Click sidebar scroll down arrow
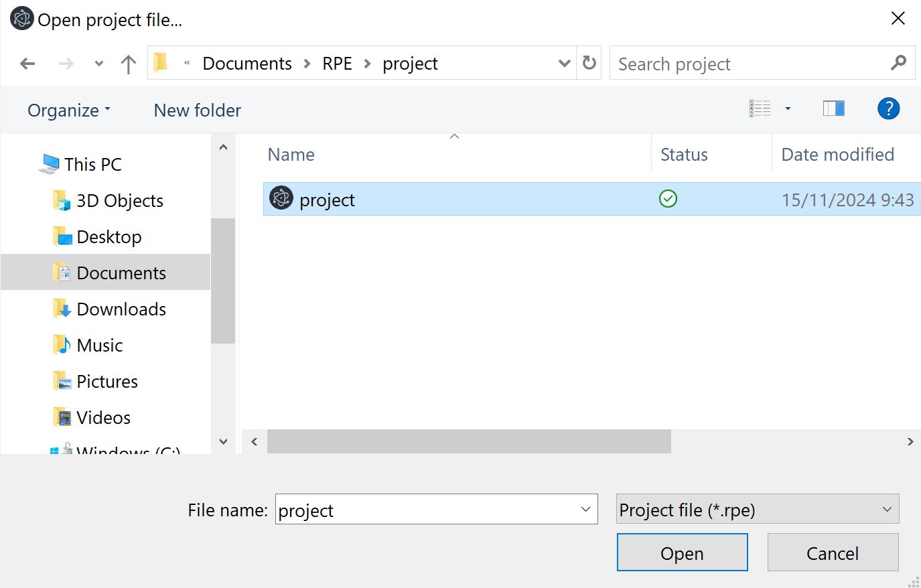921x588 pixels. pos(223,441)
